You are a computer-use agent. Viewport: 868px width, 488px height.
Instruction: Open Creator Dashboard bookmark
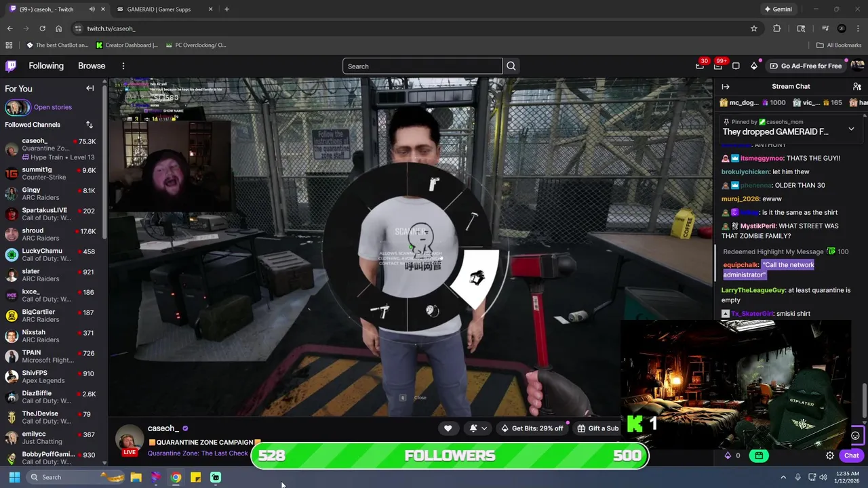coord(127,45)
